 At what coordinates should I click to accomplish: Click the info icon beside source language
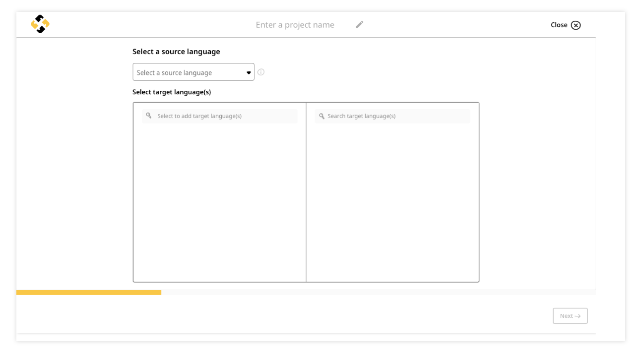click(261, 72)
